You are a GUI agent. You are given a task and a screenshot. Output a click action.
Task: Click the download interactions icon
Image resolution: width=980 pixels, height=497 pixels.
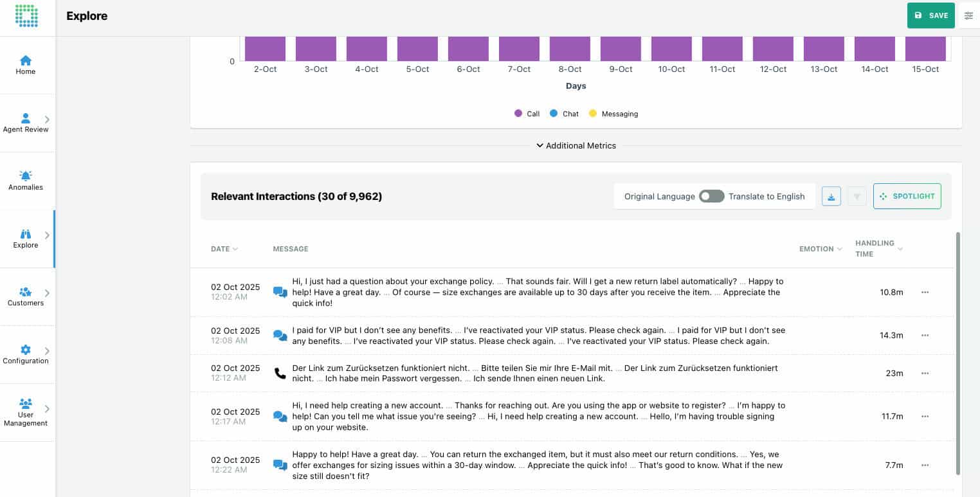(831, 197)
